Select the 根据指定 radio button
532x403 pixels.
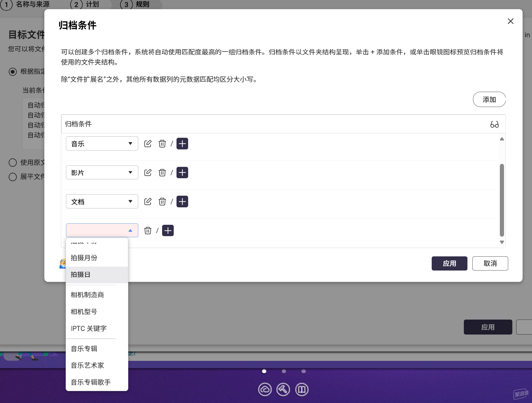tap(13, 72)
